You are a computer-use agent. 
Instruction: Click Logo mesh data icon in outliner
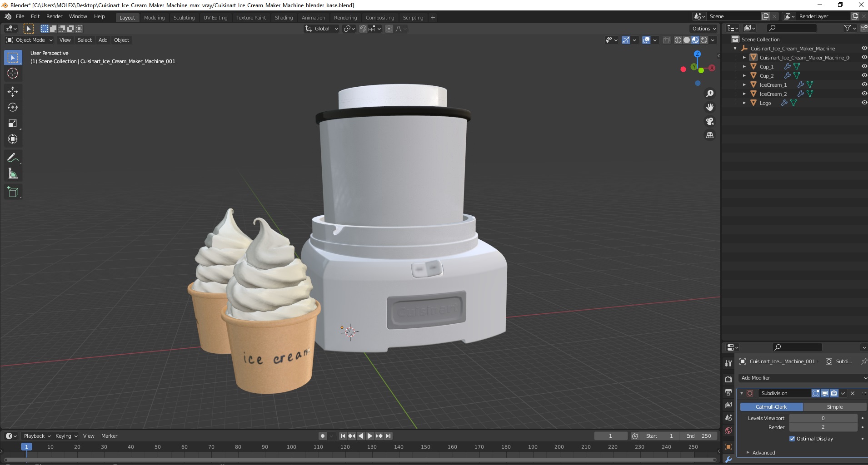coord(793,103)
